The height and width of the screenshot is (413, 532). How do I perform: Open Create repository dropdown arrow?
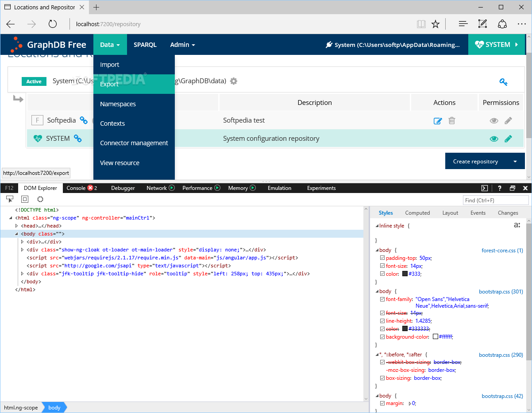click(515, 162)
